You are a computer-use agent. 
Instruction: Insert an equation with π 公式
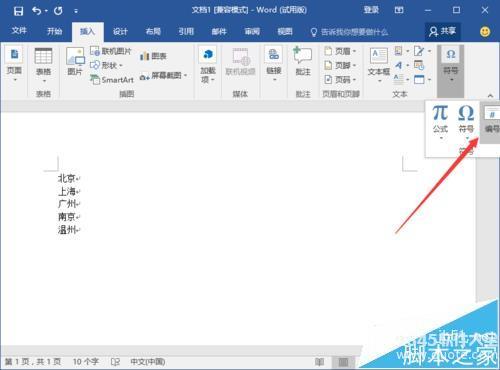(x=440, y=122)
